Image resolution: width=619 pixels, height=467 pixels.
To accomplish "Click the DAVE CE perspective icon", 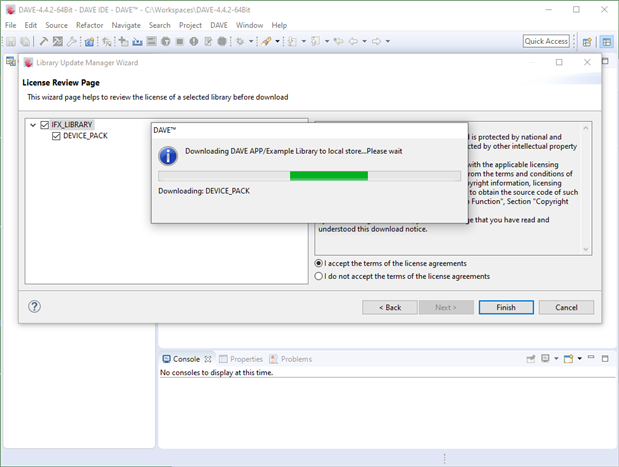I will 607,41.
